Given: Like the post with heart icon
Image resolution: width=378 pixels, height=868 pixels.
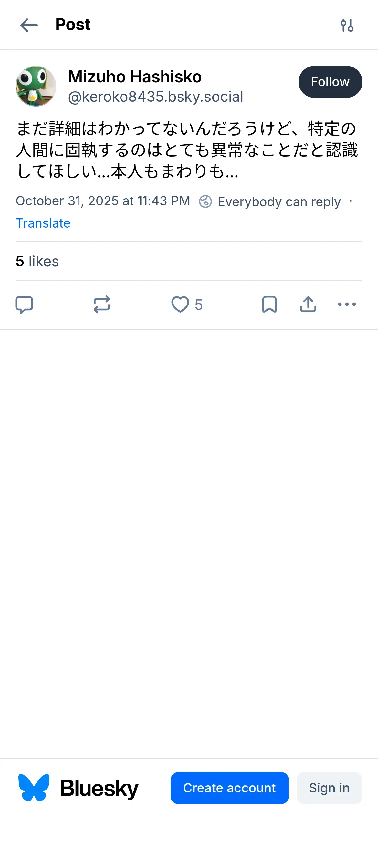Looking at the screenshot, I should (x=180, y=305).
